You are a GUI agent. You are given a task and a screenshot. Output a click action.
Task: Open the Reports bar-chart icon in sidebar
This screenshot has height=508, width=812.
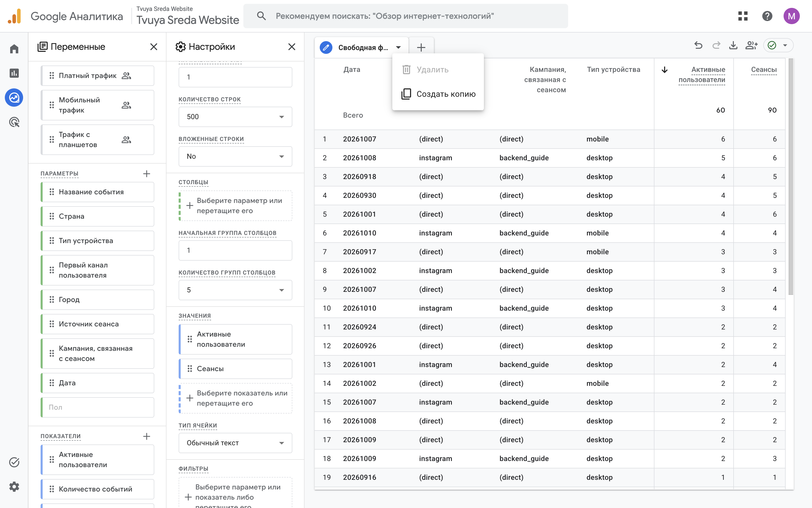tap(14, 73)
